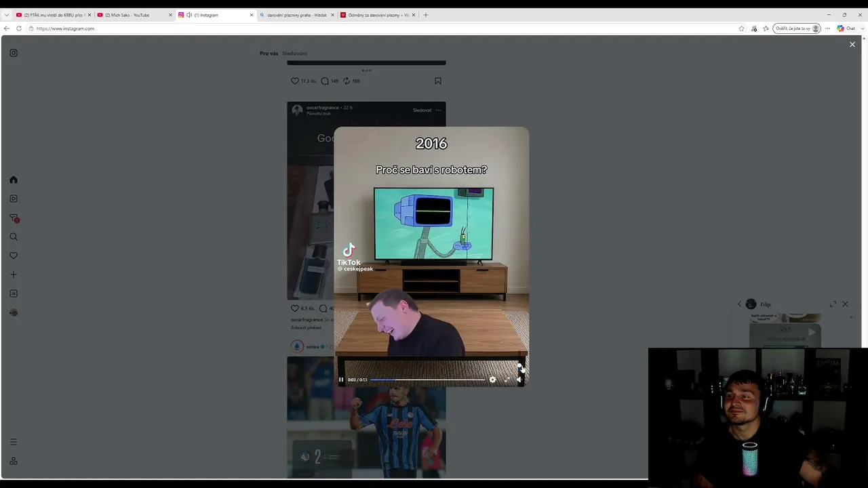Seek along the video progress bar
The image size is (868, 488).
click(x=428, y=380)
